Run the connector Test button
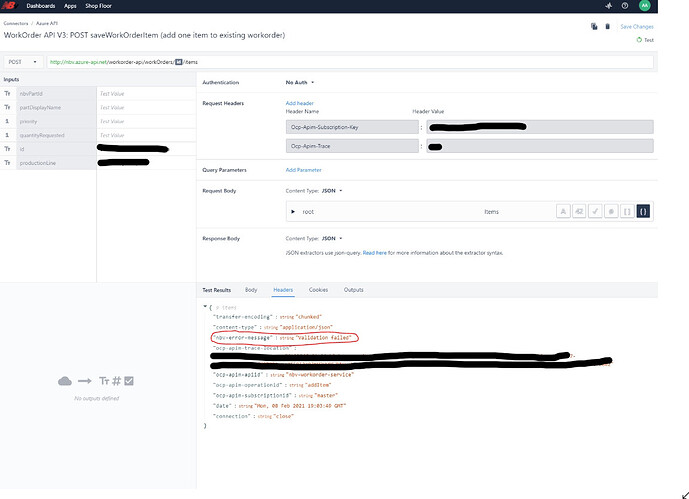 click(x=645, y=40)
